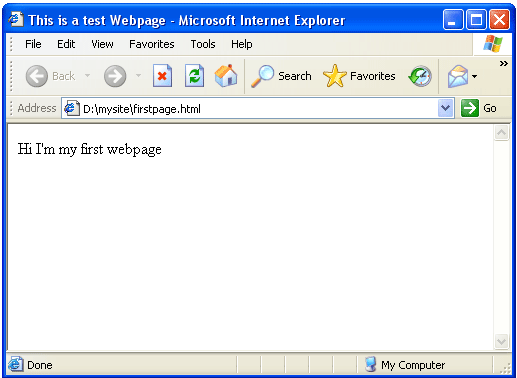Click the text "Hi I'm my first webpage"
Viewport: 517px width, 378px height.
pyautogui.click(x=89, y=149)
